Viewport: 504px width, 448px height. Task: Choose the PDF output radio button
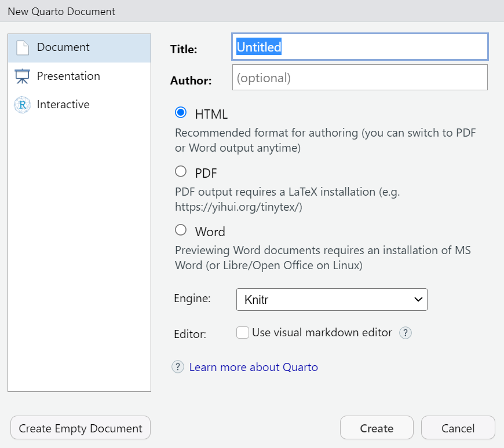pyautogui.click(x=181, y=171)
